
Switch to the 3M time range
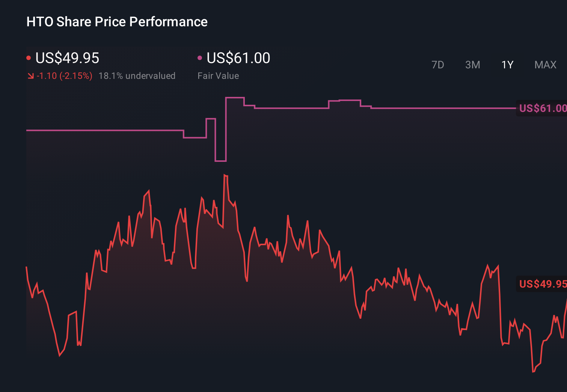(472, 65)
